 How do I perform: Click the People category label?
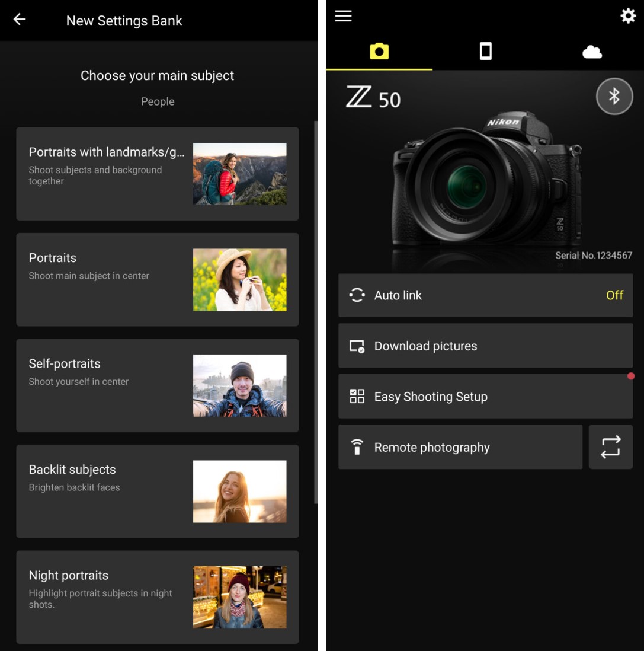[158, 101]
